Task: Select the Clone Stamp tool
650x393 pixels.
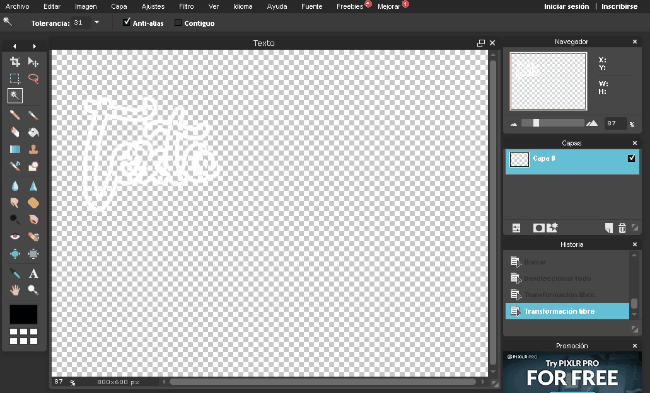Action: click(33, 149)
